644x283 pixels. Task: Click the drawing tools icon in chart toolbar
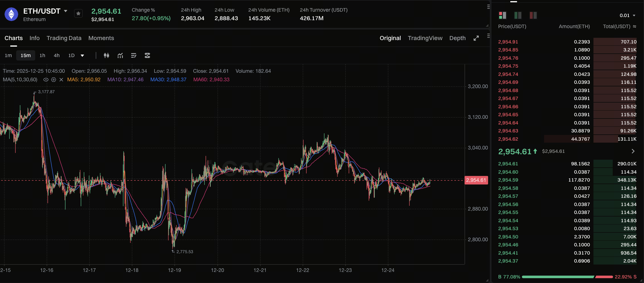(134, 55)
